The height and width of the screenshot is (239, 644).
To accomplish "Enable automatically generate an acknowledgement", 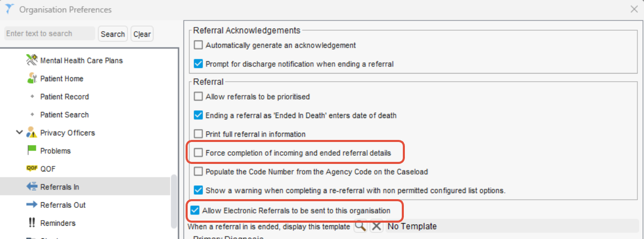I will pyautogui.click(x=198, y=45).
